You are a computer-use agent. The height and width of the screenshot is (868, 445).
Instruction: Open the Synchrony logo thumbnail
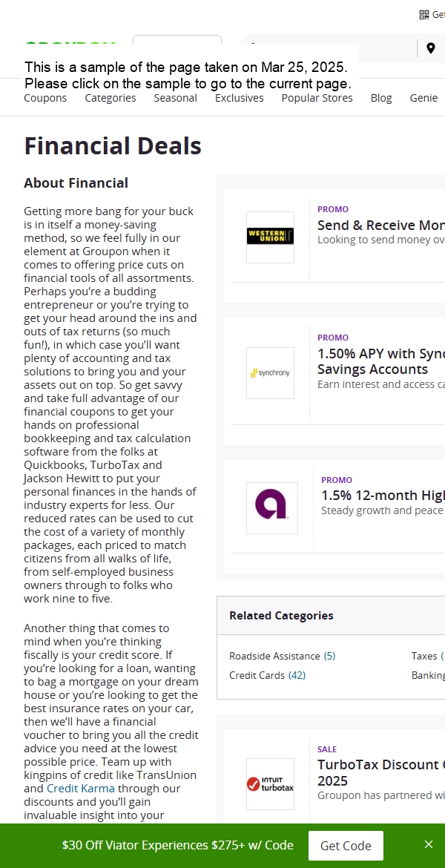coord(270,373)
